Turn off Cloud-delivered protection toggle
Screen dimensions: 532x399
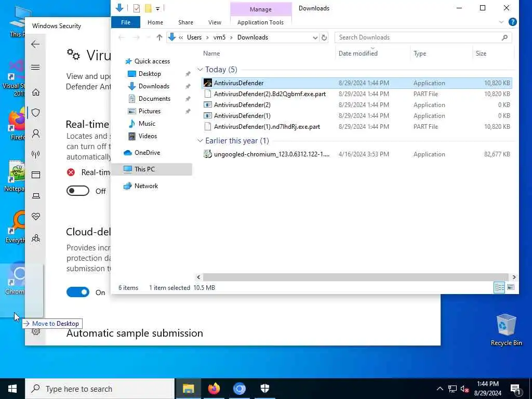[78, 292]
